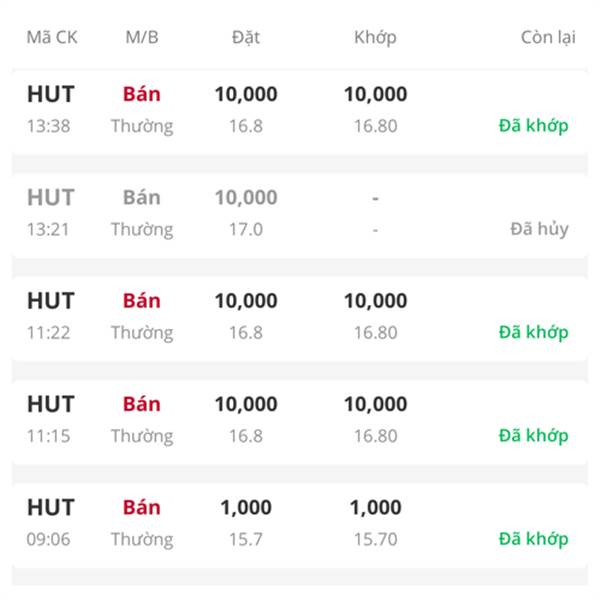Click the 17.0 order price value
This screenshot has height=600, width=600.
(x=246, y=229)
